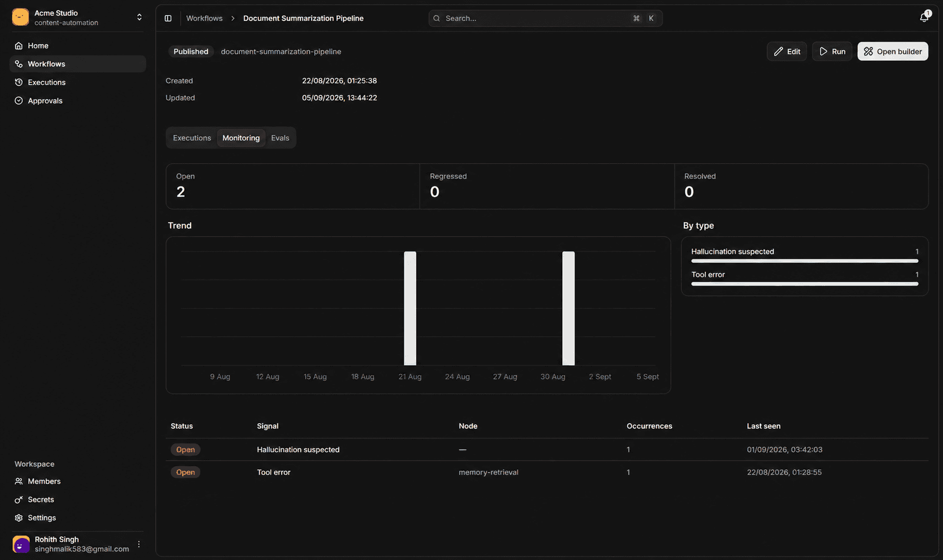Click last seen 22/08/2026, 01:28:55

click(784, 472)
